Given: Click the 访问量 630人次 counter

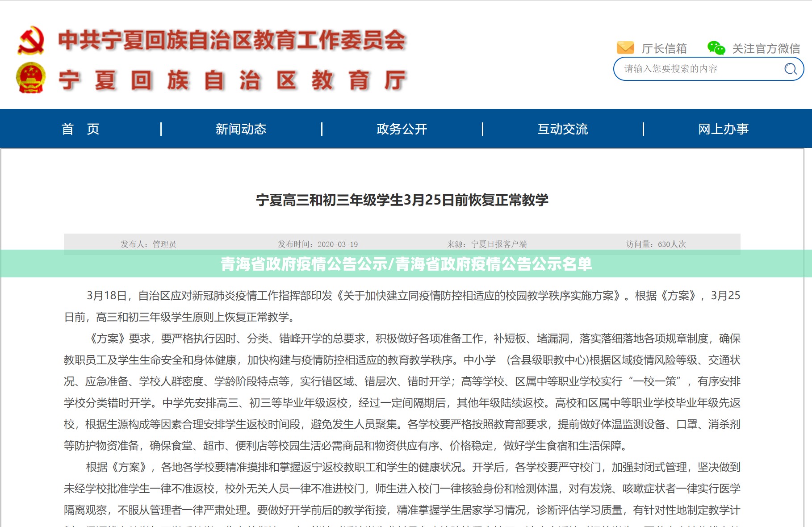Looking at the screenshot, I should pos(656,244).
